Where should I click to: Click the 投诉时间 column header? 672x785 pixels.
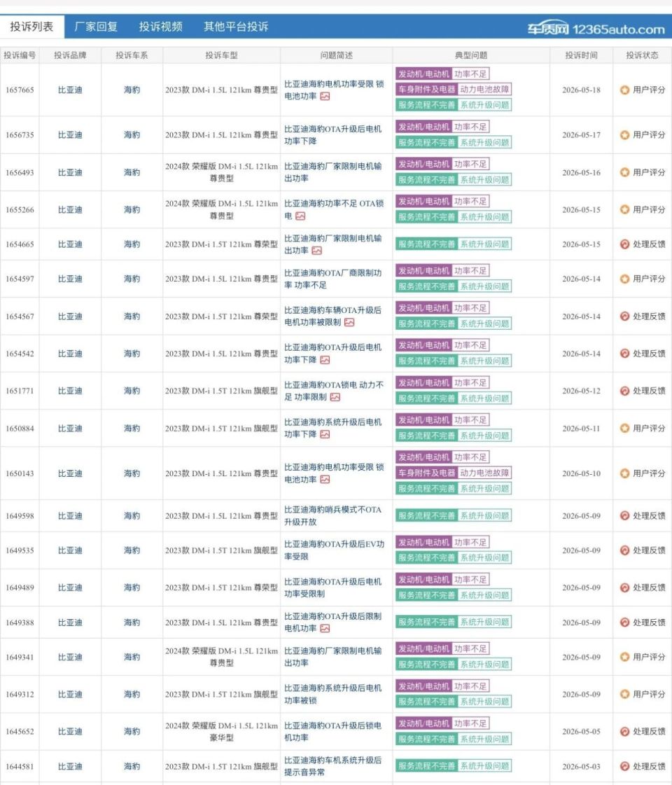coord(581,55)
